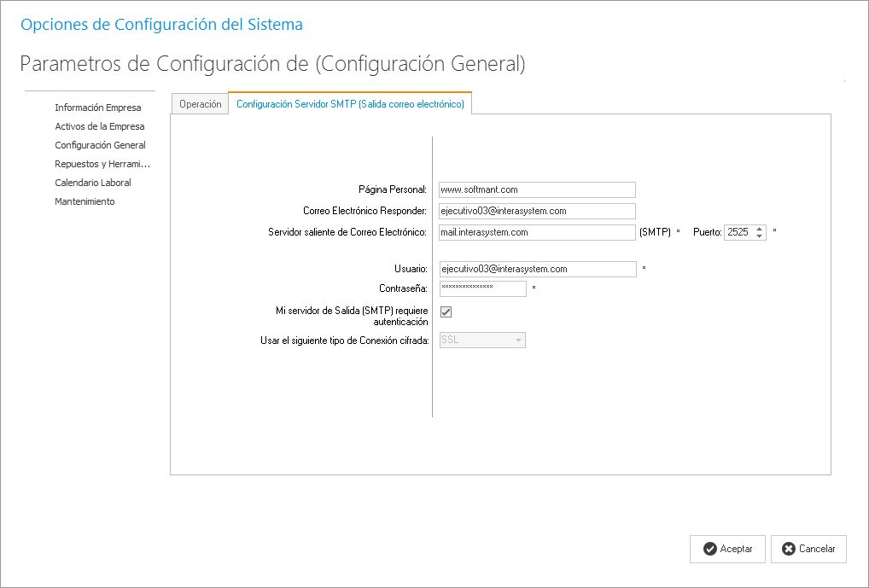This screenshot has width=869, height=588.
Task: Select the Configuración Servidor SMTP tab
Action: pyautogui.click(x=350, y=104)
